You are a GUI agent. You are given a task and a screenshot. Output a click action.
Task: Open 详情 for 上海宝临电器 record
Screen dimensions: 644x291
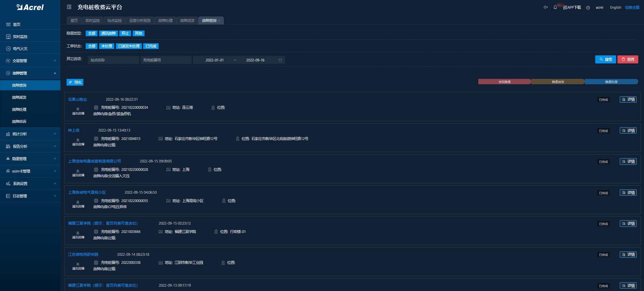pyautogui.click(x=628, y=161)
